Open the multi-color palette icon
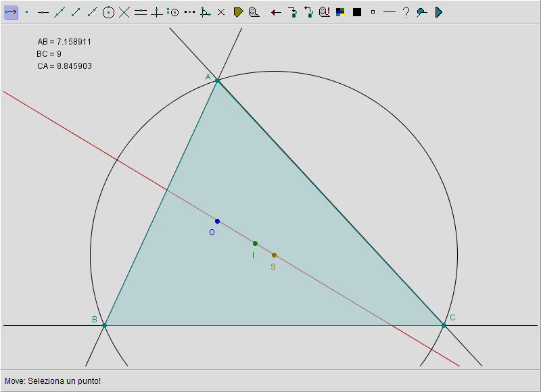 [340, 12]
